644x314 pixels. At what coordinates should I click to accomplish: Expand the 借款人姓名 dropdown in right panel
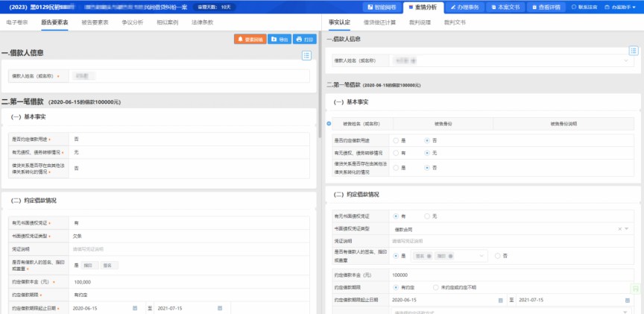click(x=626, y=61)
